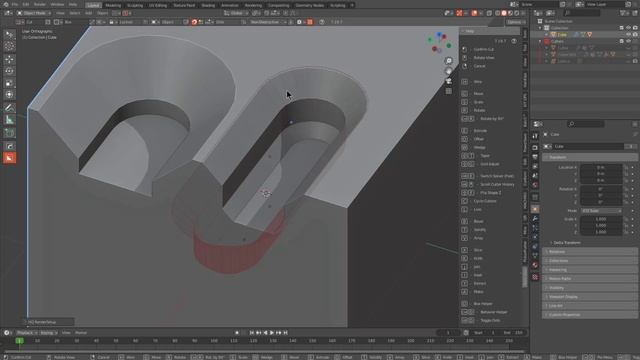Viewport: 640px width, 360px height.
Task: Expand the Custom Properties panel
Action: 590,315
